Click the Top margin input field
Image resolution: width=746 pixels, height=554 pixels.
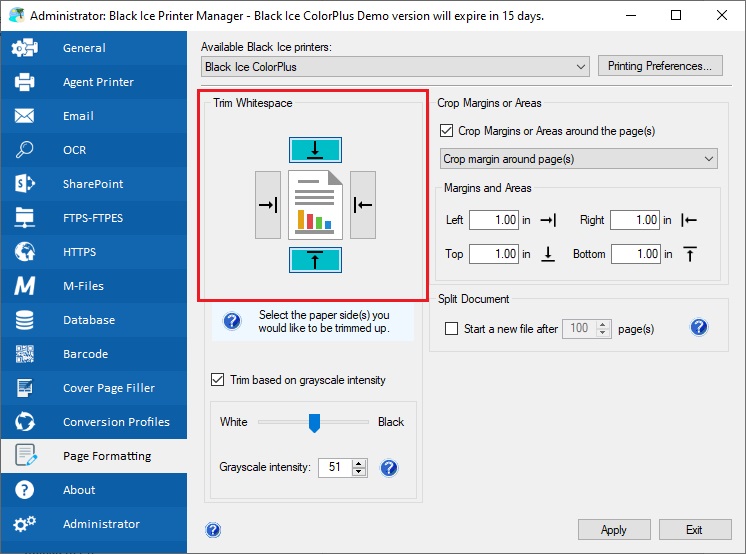coord(494,254)
